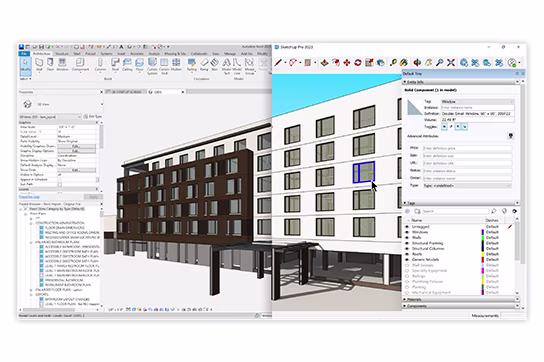The height and width of the screenshot is (362, 544).
Task: Expand the Materials panel in SketchUp tray
Action: [x=460, y=299]
